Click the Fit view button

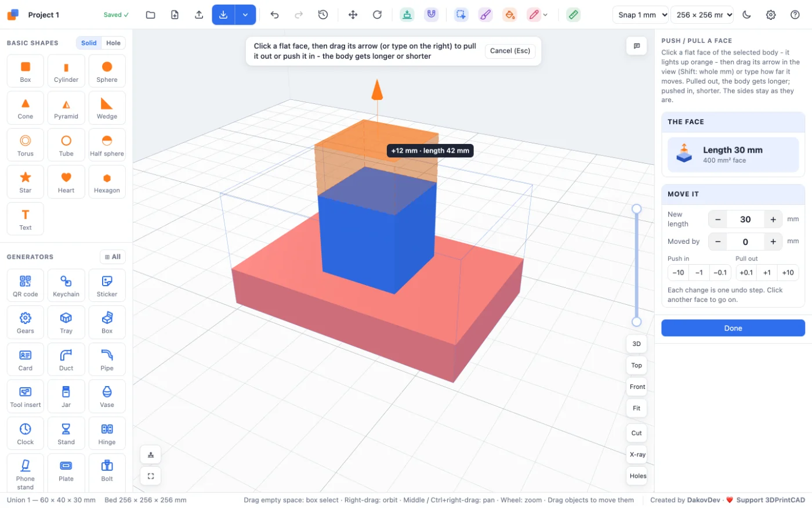(x=636, y=408)
